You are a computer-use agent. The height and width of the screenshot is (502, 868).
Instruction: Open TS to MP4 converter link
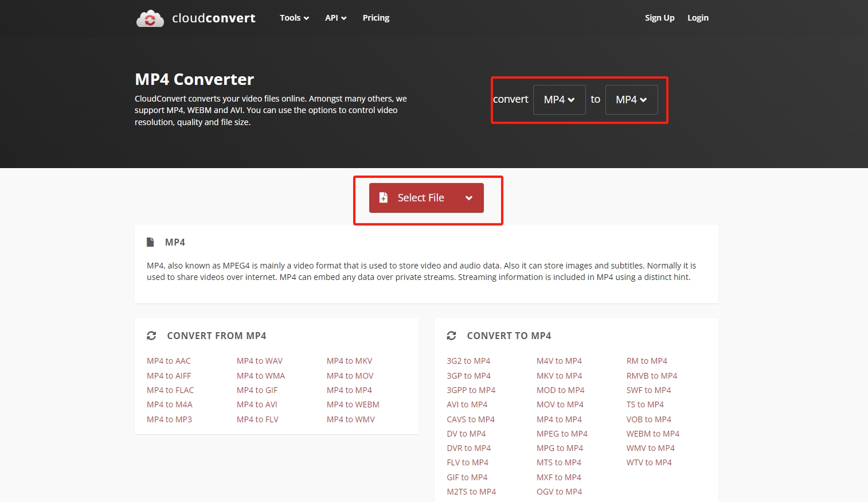(x=645, y=404)
